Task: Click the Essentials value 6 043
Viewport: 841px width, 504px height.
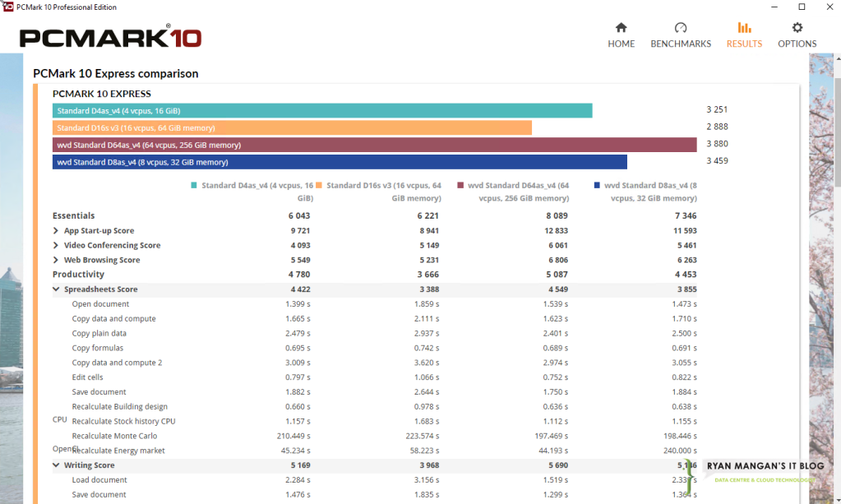Action: click(299, 215)
